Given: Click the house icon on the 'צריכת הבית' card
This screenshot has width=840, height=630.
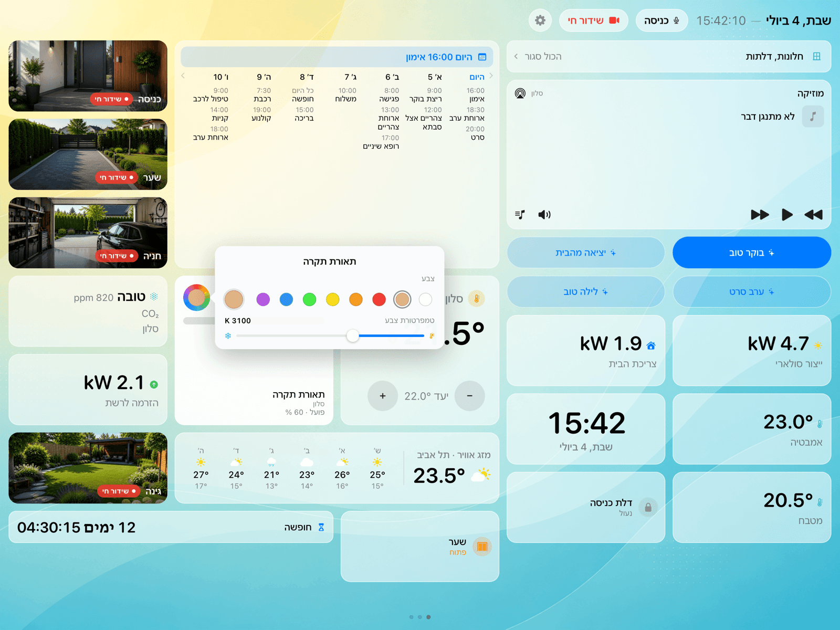Looking at the screenshot, I should tap(651, 345).
